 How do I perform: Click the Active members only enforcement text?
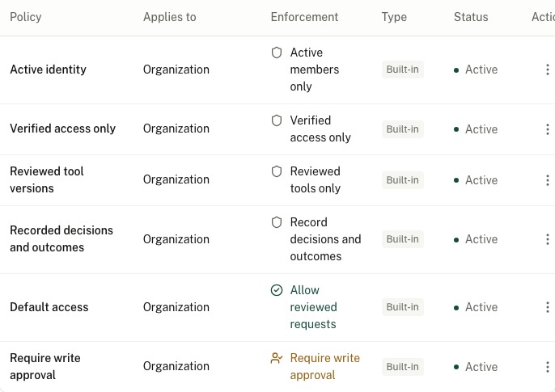[315, 70]
